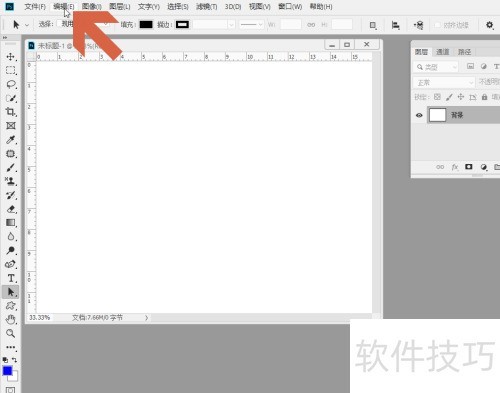Add a layer mask
The height and width of the screenshot is (393, 500).
click(x=469, y=167)
